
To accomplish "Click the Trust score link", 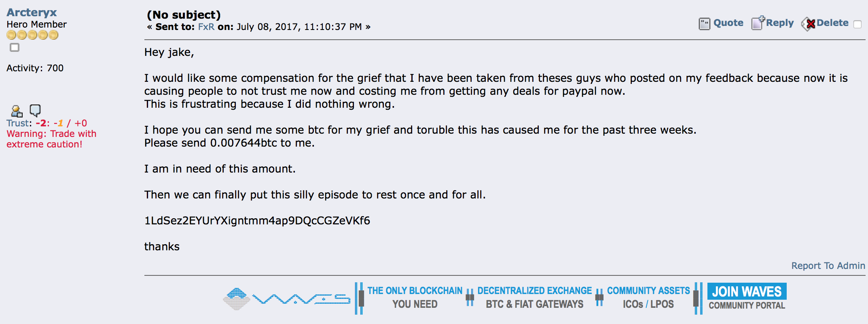I will (x=17, y=123).
